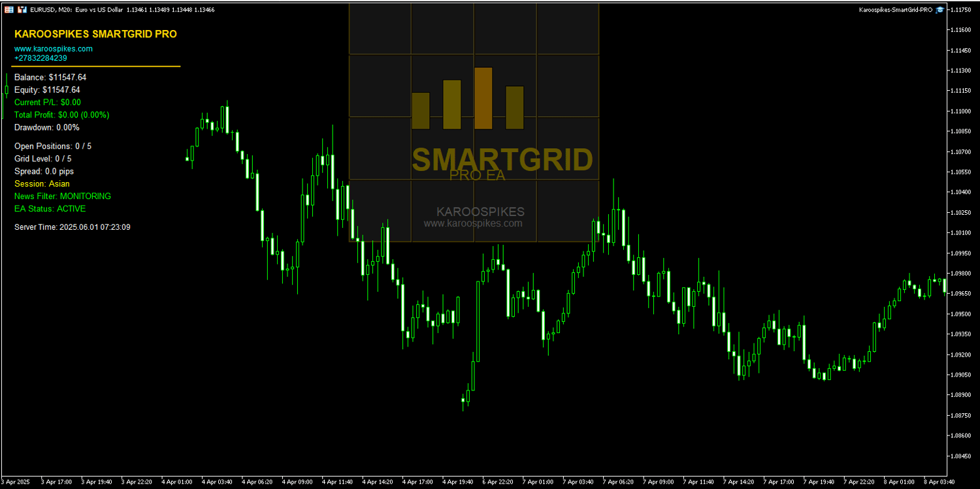Click the Drawdown: 0.00% readout
This screenshot has width=980, height=489.
point(47,127)
